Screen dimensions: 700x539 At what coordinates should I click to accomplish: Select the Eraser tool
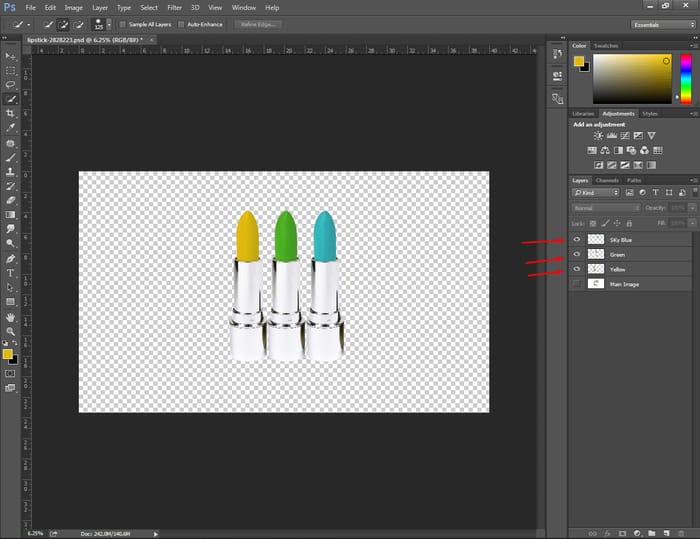pos(10,201)
